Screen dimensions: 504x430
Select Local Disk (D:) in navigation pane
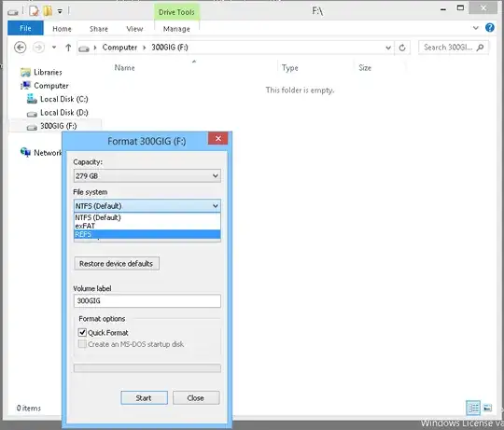tap(57, 113)
